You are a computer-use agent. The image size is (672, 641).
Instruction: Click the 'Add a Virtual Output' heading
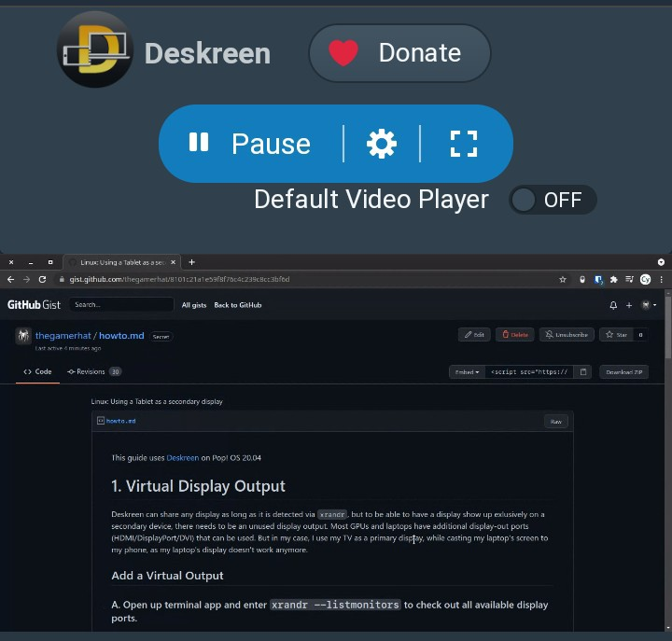(167, 576)
